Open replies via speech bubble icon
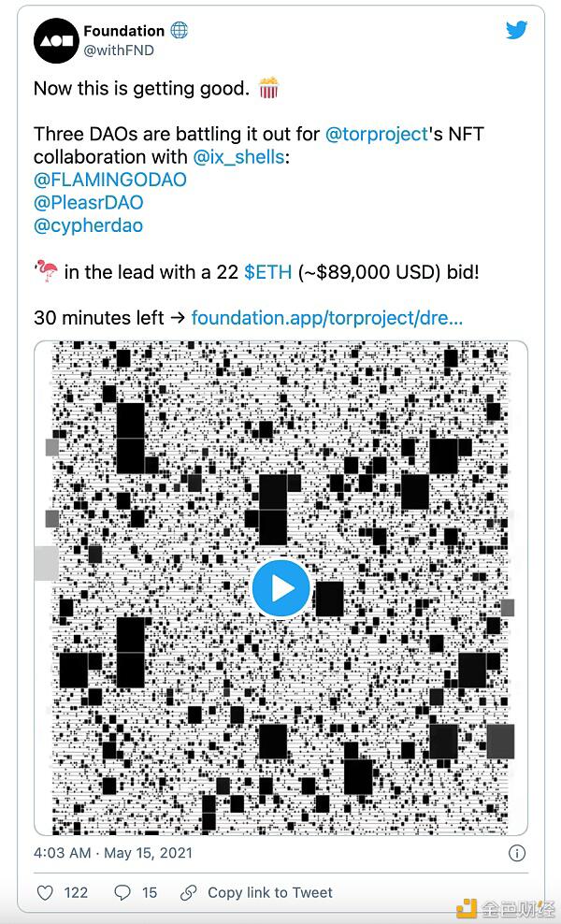 (122, 892)
